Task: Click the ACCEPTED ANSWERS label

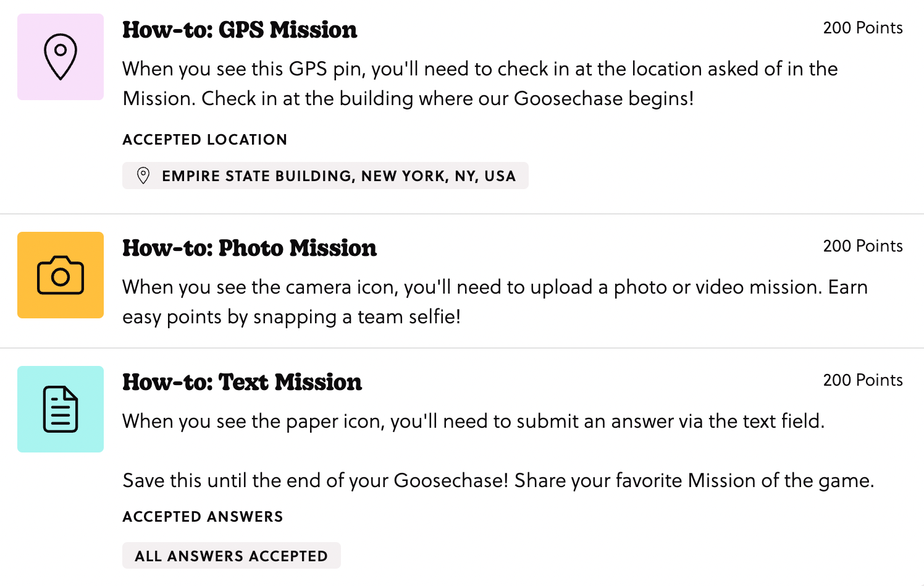Action: click(x=203, y=516)
